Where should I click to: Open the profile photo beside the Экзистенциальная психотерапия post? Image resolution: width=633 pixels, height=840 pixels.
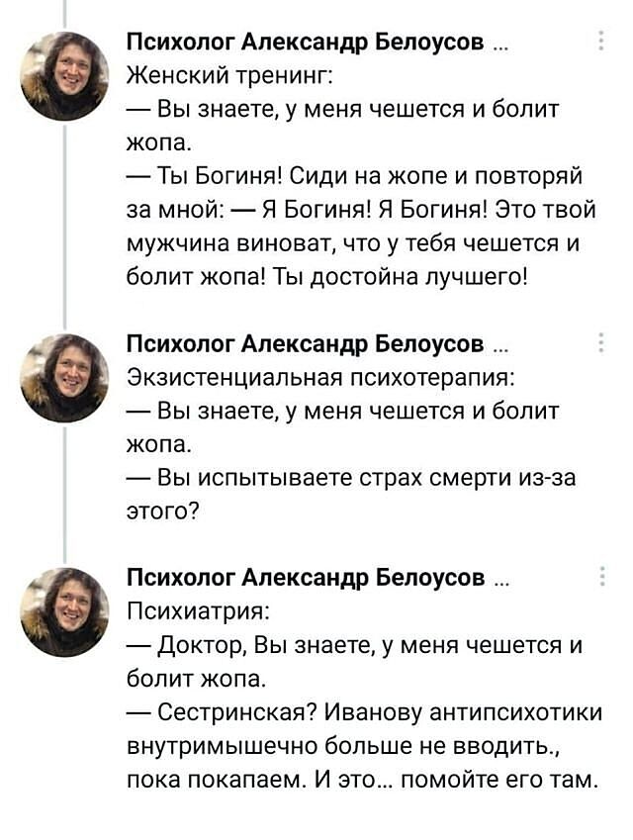point(64,378)
